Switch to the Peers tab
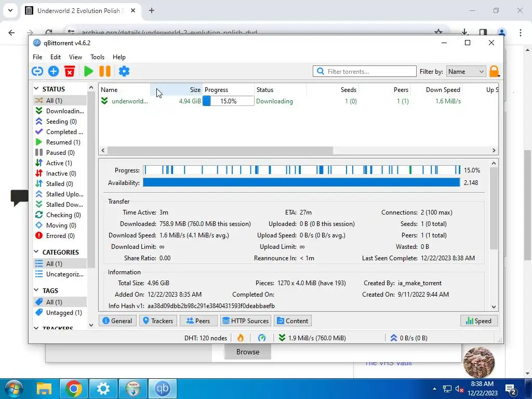Viewport: 532px width, 399px height. click(198, 321)
